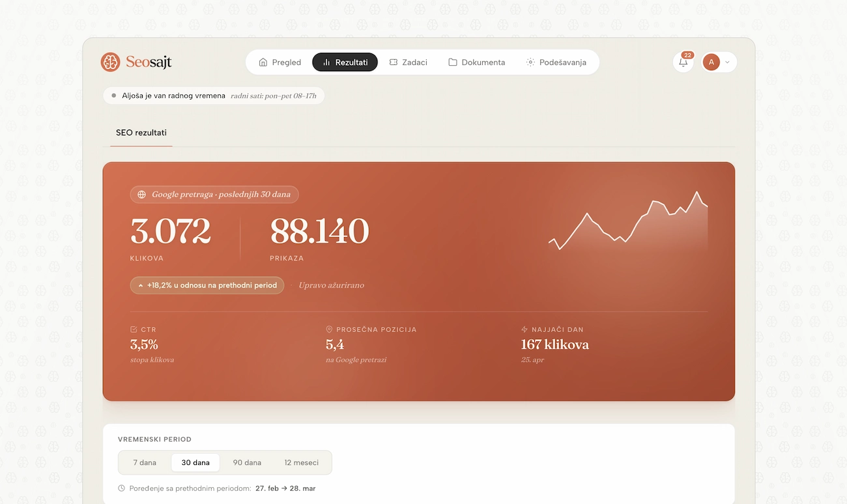This screenshot has width=847, height=504.
Task: Click the location pin icon above Prosečna pozicija
Action: [x=330, y=329]
